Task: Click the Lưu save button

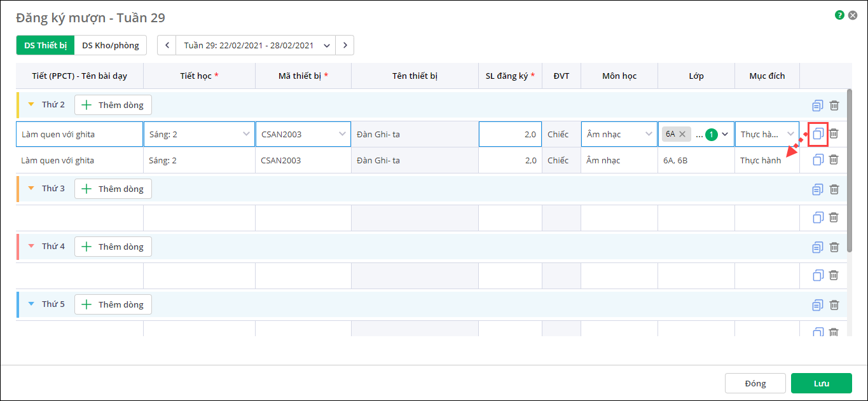Action: click(821, 383)
